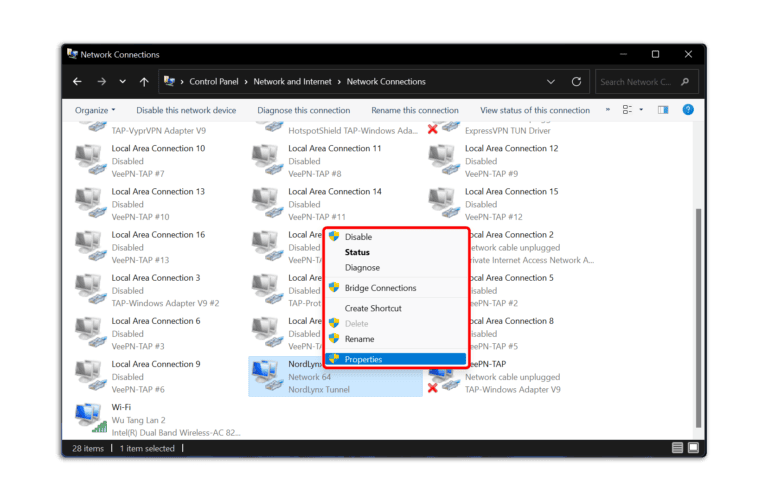
Task: Select Diagnose in the context menu
Action: (396, 267)
